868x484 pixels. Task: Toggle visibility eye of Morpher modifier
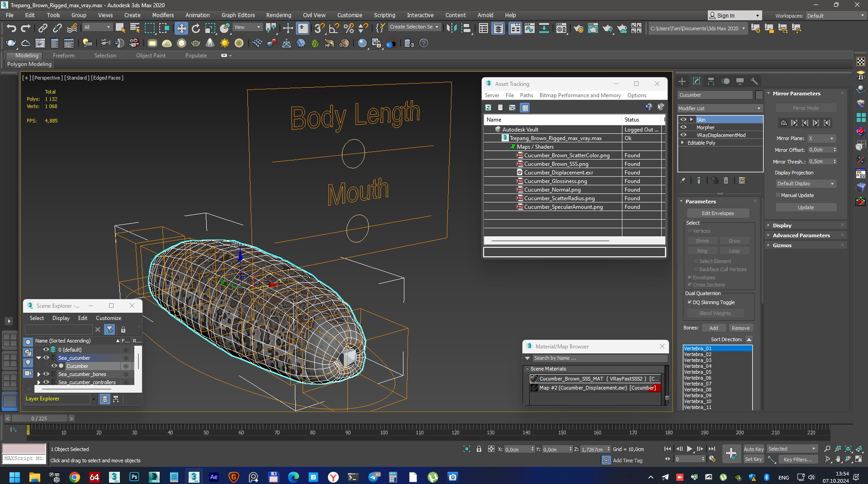point(683,127)
